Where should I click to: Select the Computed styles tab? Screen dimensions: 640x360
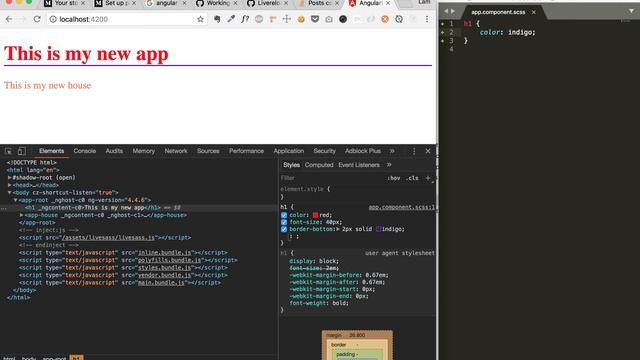coord(319,165)
